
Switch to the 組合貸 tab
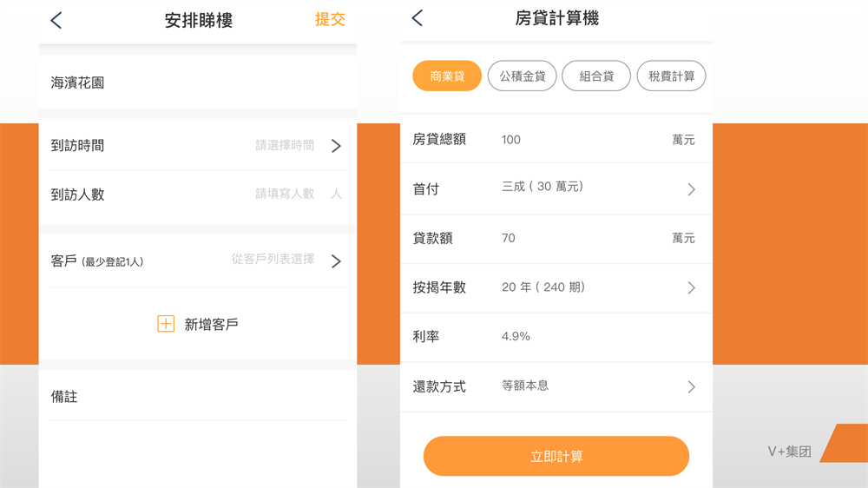tap(596, 76)
